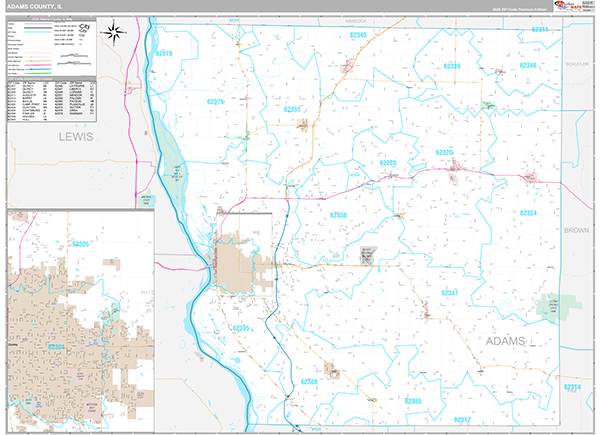Click the 'ZIP Code Index/Grid Locator' table header

point(52,79)
